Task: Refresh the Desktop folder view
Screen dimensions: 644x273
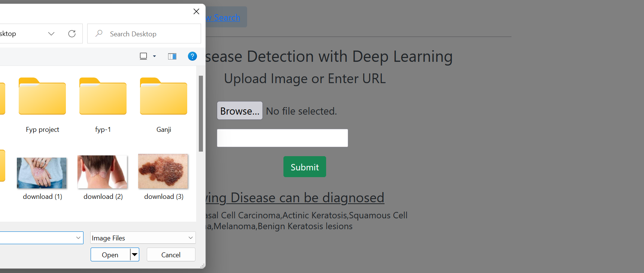Action: [72, 33]
